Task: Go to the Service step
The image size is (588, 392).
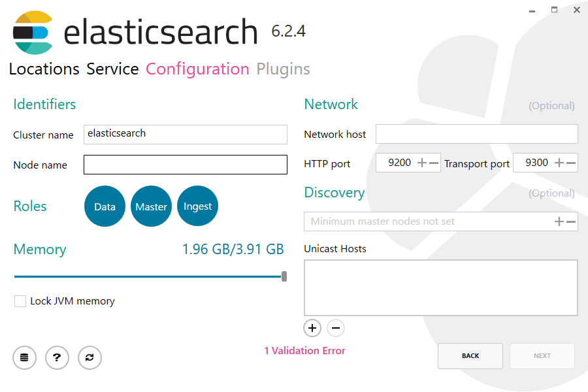Action: (112, 69)
